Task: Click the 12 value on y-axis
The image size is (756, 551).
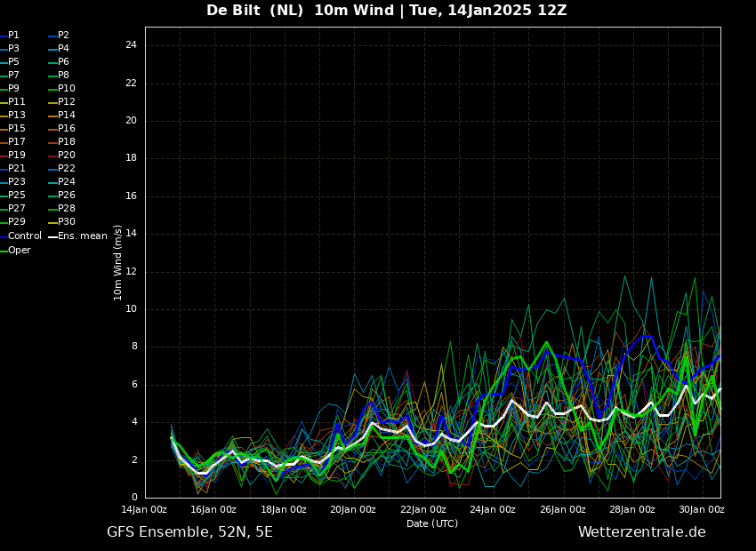Action: [x=131, y=272]
